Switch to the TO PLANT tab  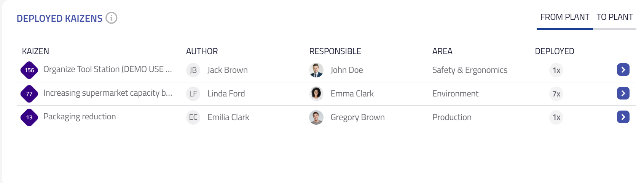[x=614, y=17]
